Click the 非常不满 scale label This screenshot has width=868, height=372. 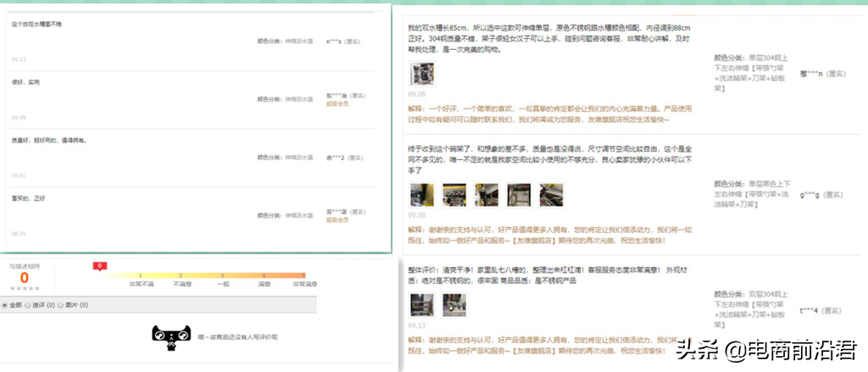click(x=142, y=284)
